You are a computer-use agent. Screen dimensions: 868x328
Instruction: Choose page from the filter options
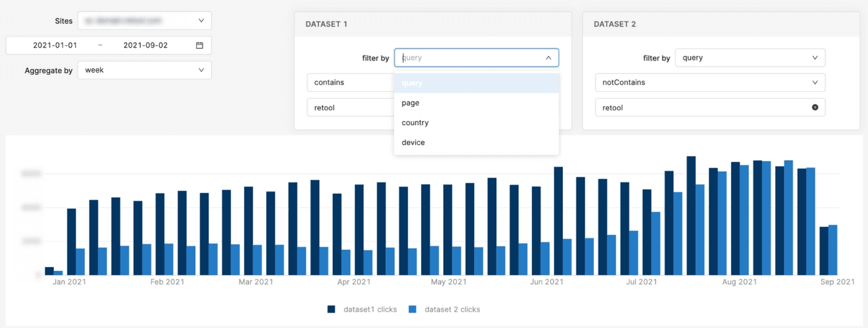coord(476,103)
